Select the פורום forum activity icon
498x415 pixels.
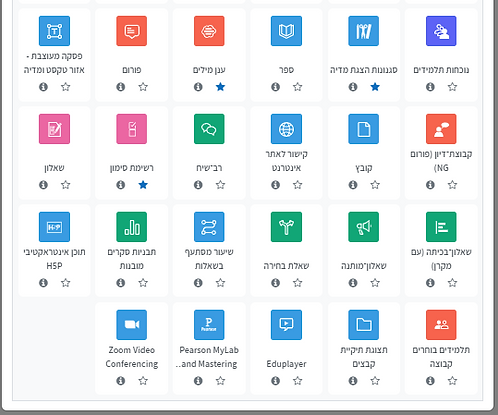(x=131, y=31)
